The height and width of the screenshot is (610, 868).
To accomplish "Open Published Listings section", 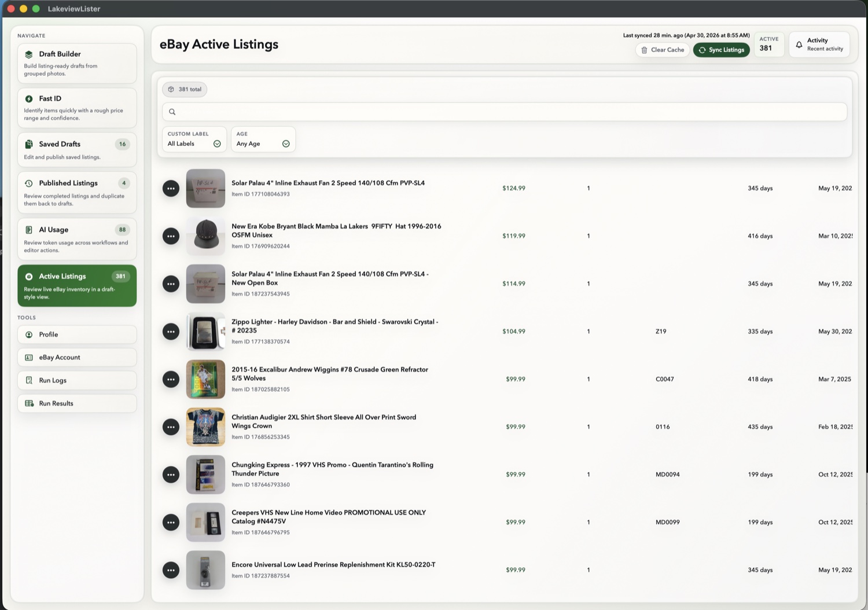I will 77,193.
